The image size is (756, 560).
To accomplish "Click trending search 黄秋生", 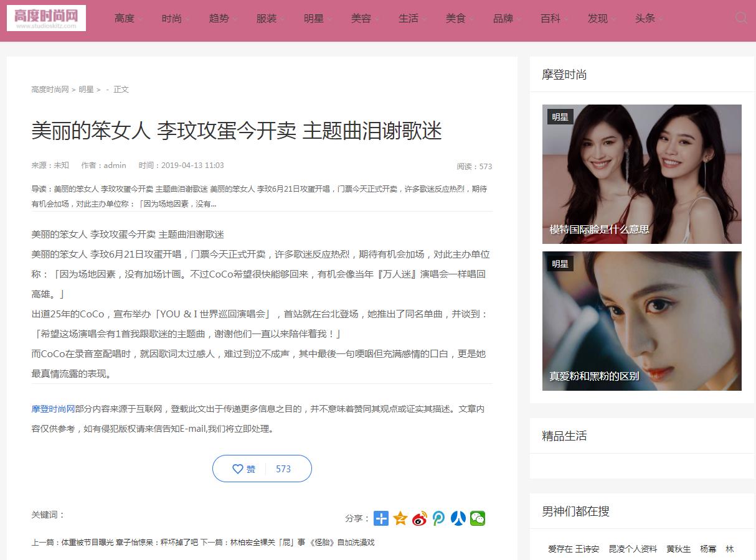I will coord(679,549).
